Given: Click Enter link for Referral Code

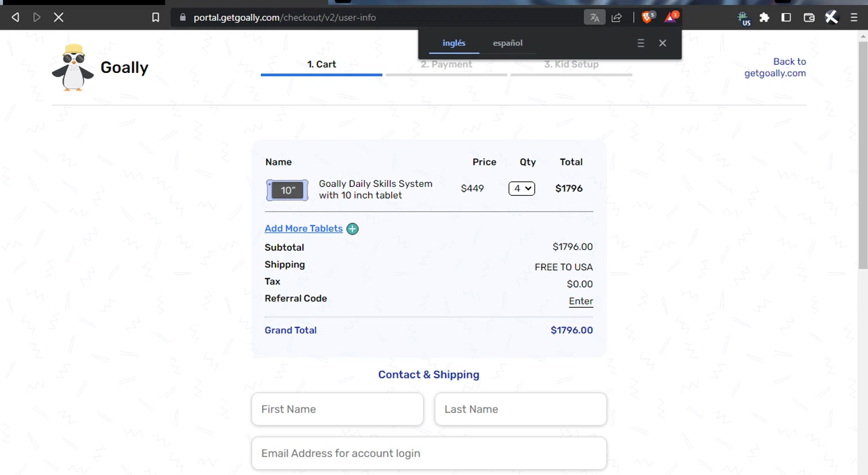Looking at the screenshot, I should coord(581,301).
